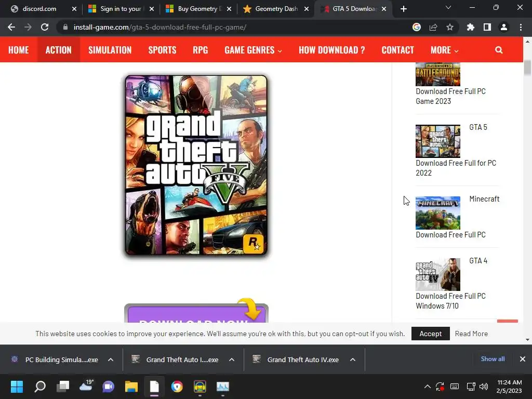Launch the Chat app from taskbar

coord(108,387)
